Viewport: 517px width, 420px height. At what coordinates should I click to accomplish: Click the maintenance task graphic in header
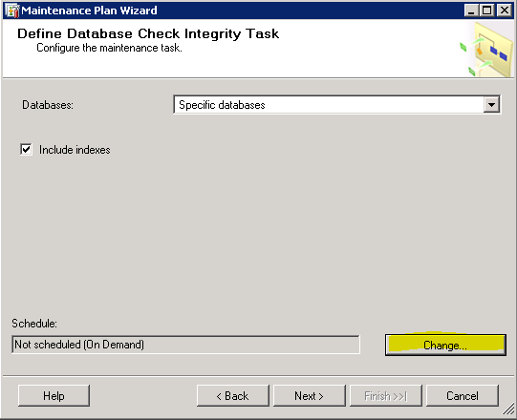[486, 50]
